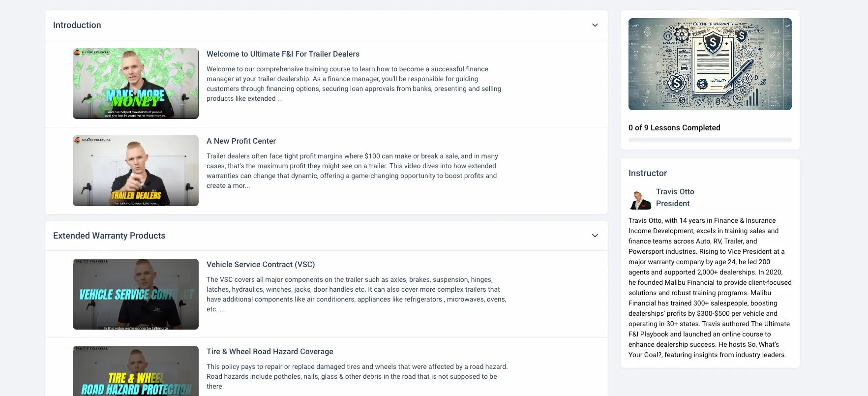Collapse the Introduction section chevron
The height and width of the screenshot is (396, 868).
point(595,25)
